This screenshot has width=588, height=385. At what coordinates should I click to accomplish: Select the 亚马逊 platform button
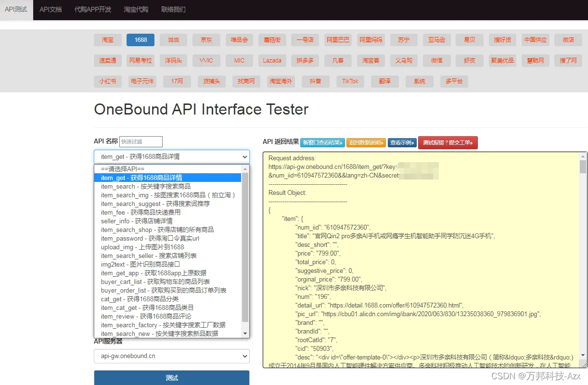[437, 40]
